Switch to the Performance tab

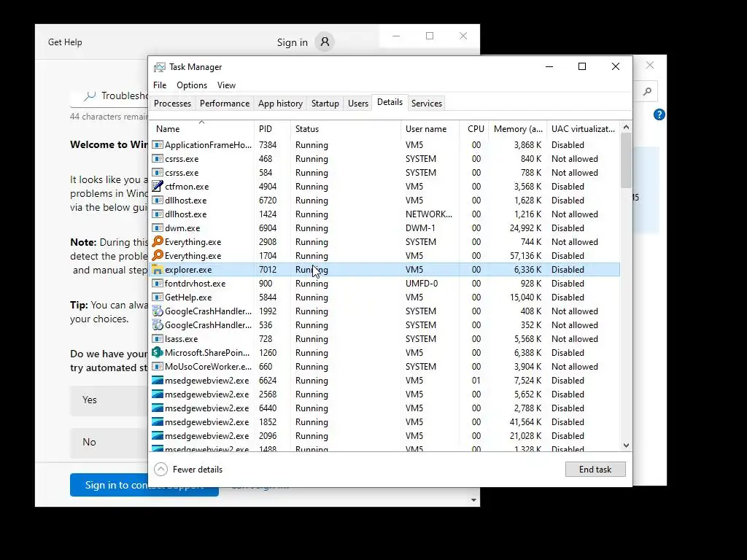[x=225, y=104]
